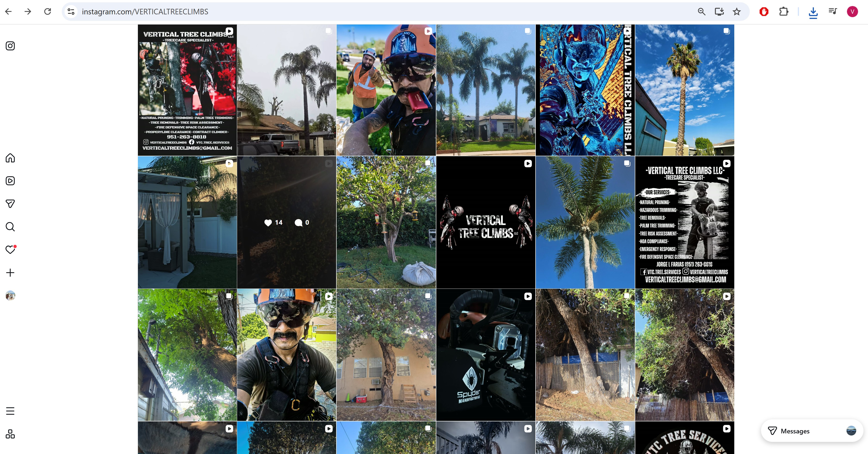View site information for instagram.com
Image resolution: width=868 pixels, height=454 pixels.
coord(71,12)
